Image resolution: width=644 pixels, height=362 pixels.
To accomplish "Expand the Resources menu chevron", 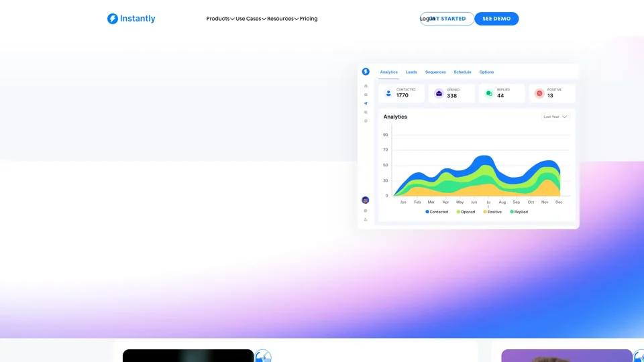I will (296, 19).
